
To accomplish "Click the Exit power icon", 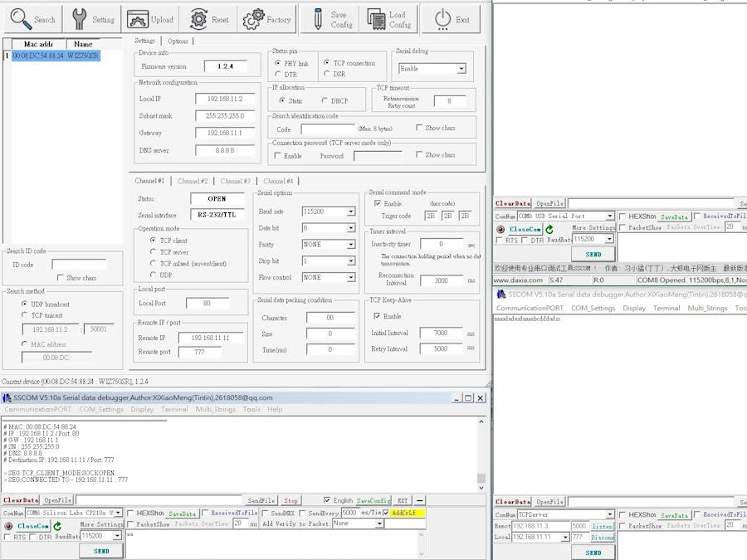I will 442,19.
